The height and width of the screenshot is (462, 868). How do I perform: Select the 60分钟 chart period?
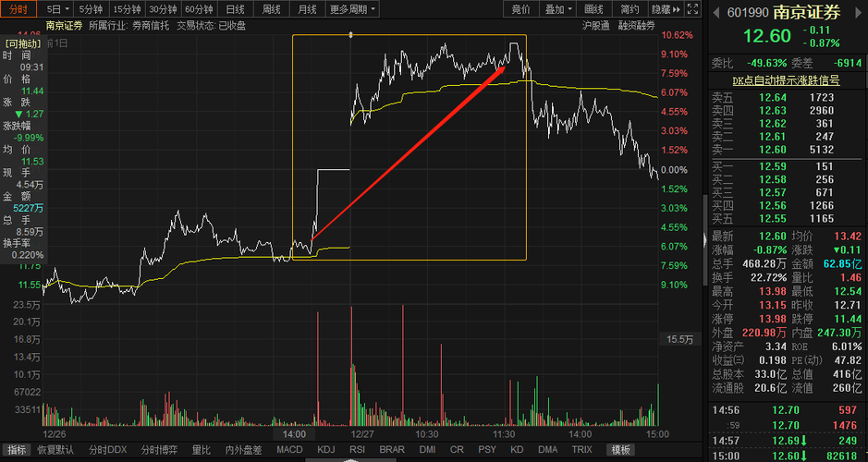tap(199, 9)
